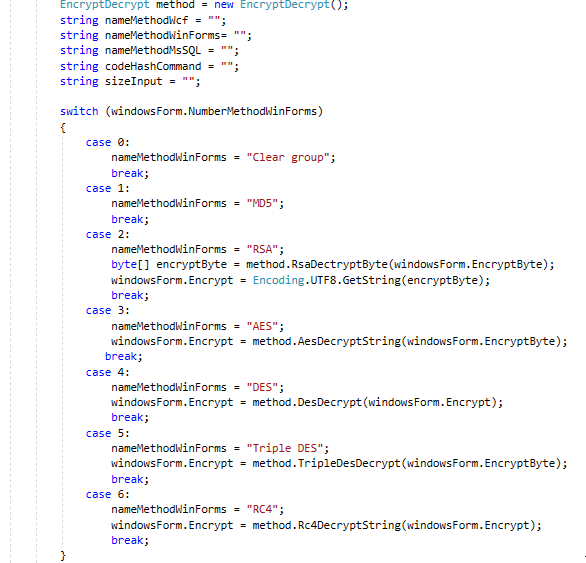Click the misaligned break under case 3
This screenshot has height=563, width=586.
pos(121,357)
